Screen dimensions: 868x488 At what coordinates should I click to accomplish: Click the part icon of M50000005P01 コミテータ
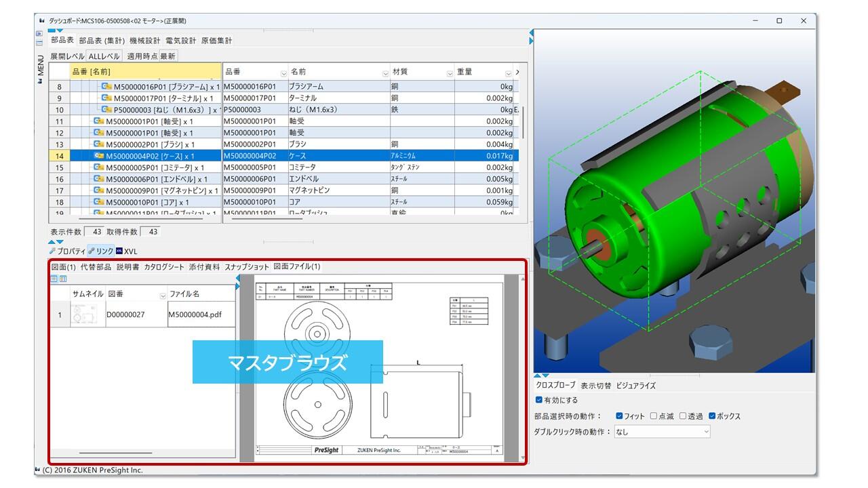pos(98,167)
